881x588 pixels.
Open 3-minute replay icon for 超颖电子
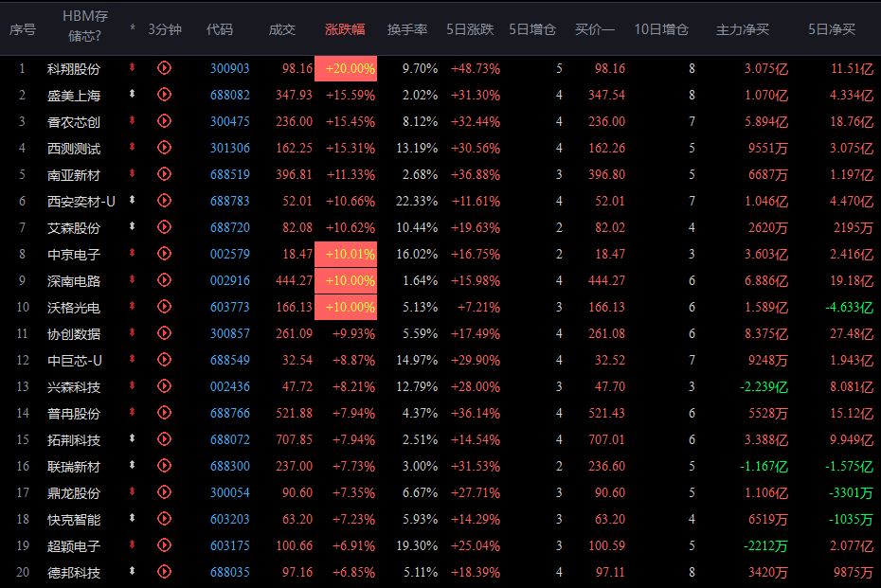coord(164,545)
